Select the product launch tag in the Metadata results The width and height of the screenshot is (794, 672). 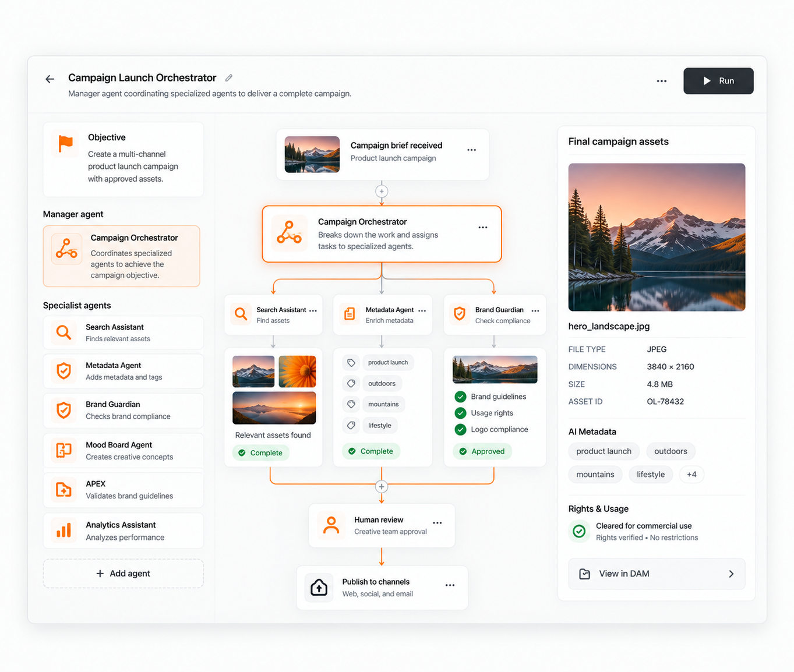pyautogui.click(x=388, y=362)
